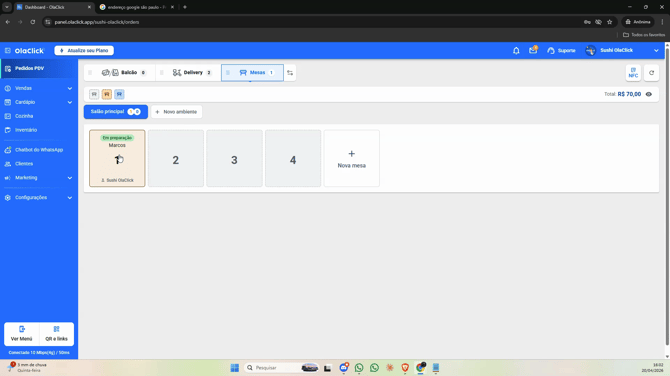
Task: Switch to the Balcão tab
Action: [x=120, y=73]
